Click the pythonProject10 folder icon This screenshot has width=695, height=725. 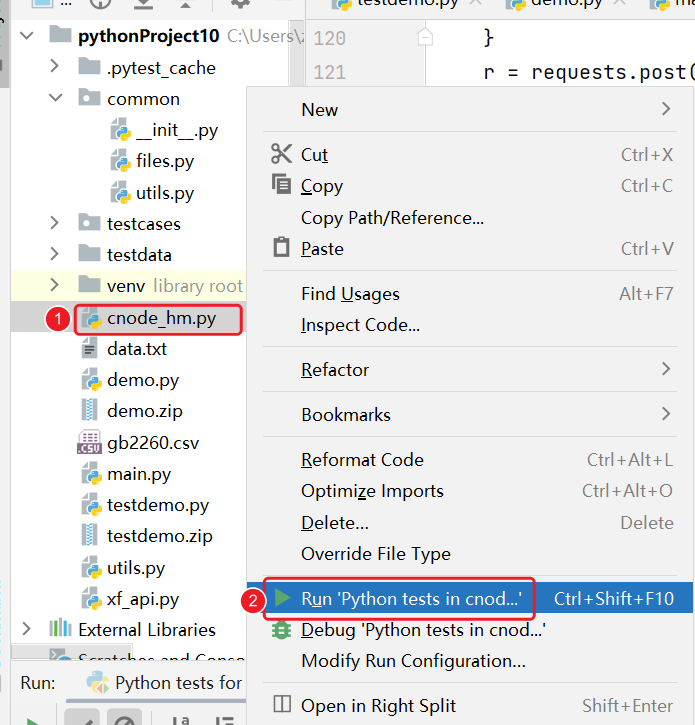pyautogui.click(x=61, y=34)
